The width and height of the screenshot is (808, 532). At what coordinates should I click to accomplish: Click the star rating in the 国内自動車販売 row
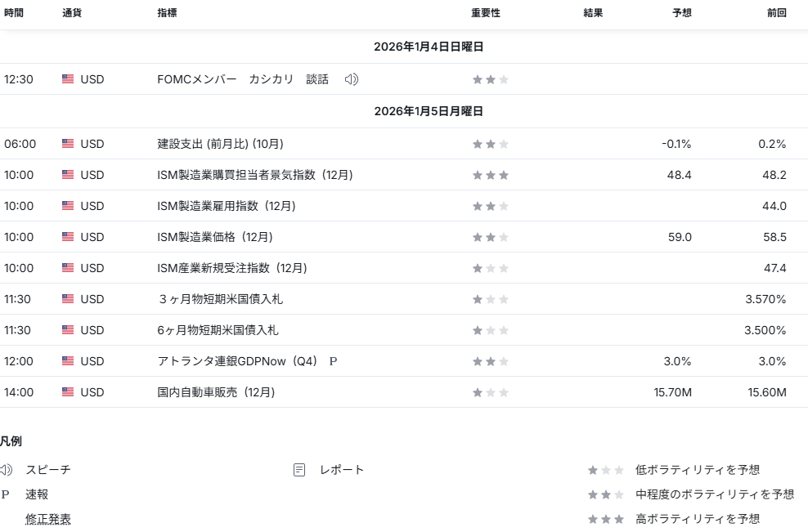pyautogui.click(x=490, y=392)
